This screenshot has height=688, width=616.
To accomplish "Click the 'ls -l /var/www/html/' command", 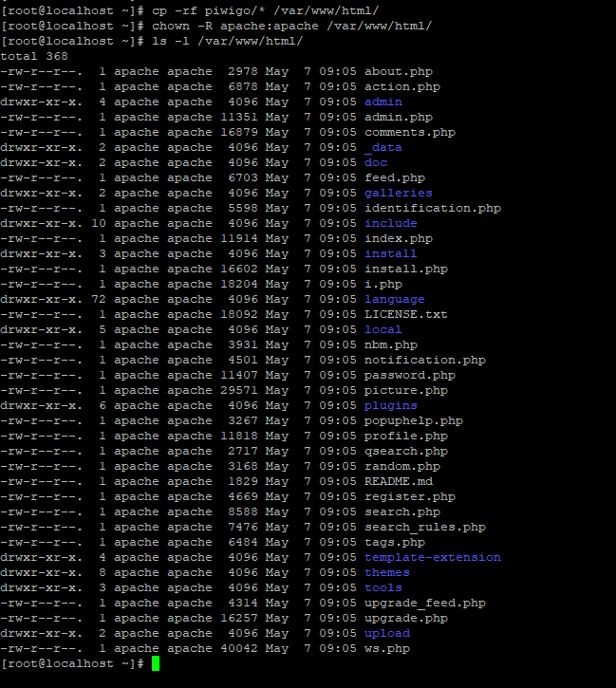I will [x=227, y=41].
